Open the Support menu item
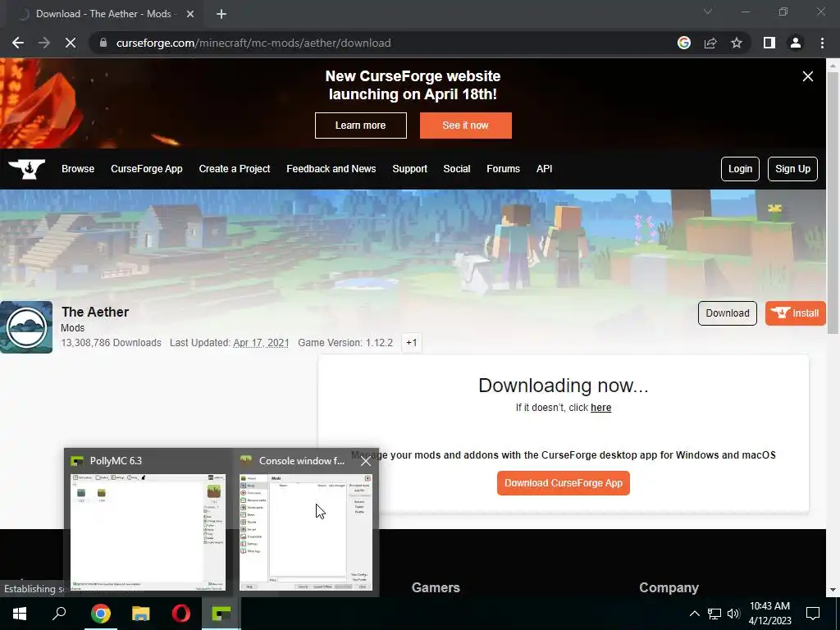840x630 pixels. (x=410, y=169)
